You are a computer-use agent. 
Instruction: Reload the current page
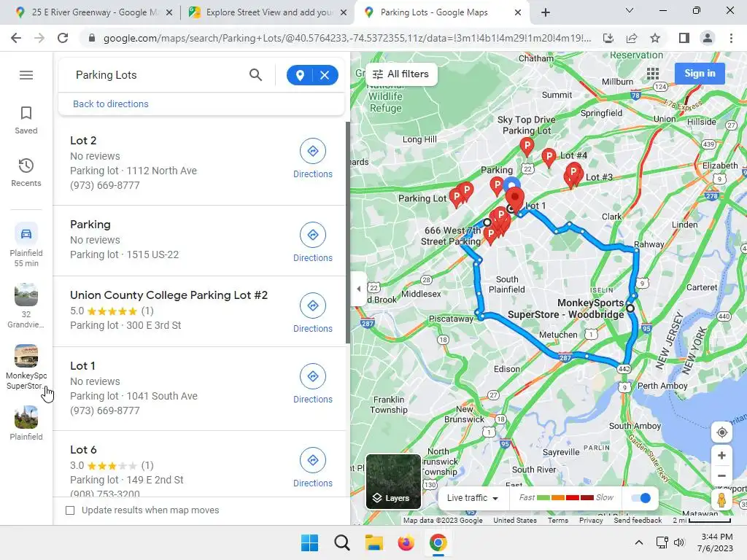63,38
